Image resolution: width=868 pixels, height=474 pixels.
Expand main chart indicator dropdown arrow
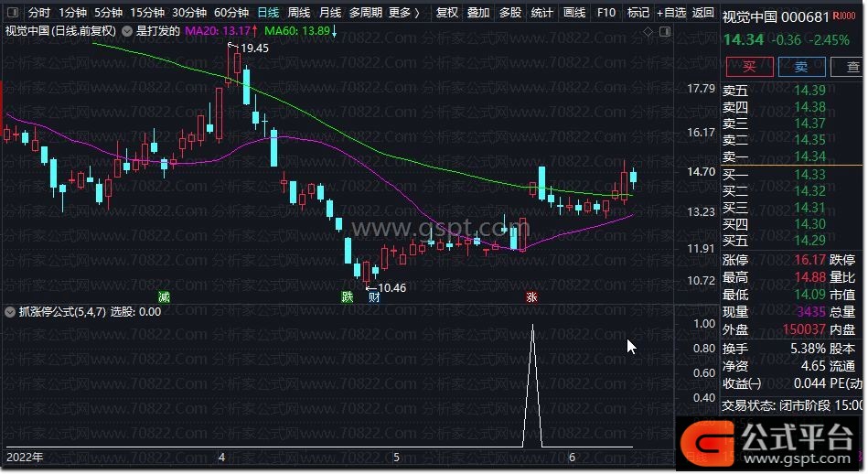pos(127,31)
